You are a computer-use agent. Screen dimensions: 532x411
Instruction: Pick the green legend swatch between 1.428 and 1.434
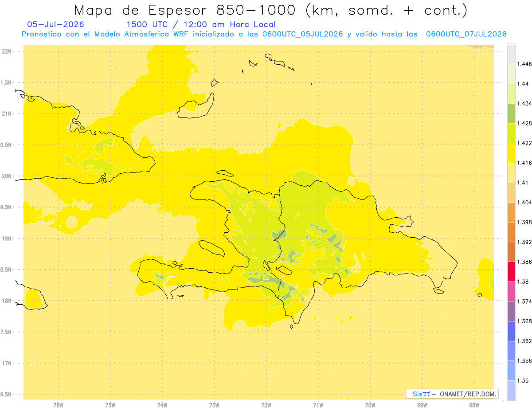tap(511, 113)
